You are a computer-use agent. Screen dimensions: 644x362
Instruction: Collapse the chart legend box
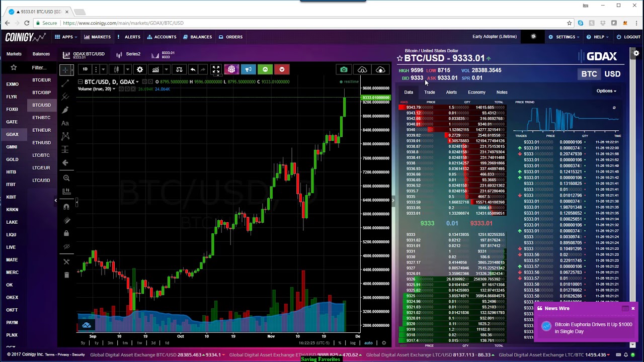click(79, 82)
